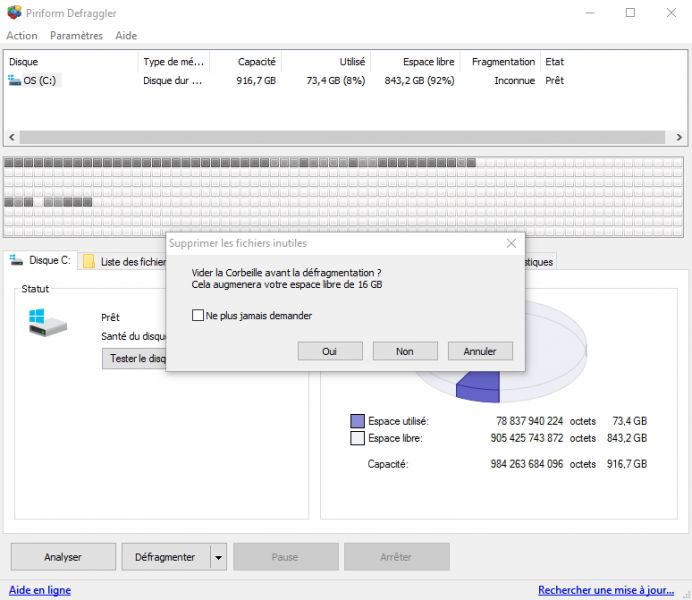692x600 pixels.
Task: Click the Tester le disque button
Action: pyautogui.click(x=134, y=358)
